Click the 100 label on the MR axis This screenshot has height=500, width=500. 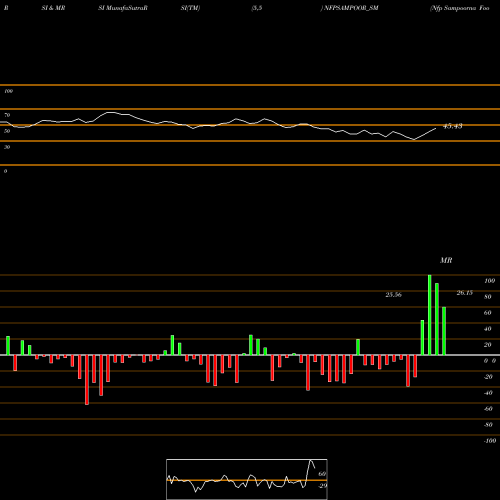pos(489,281)
